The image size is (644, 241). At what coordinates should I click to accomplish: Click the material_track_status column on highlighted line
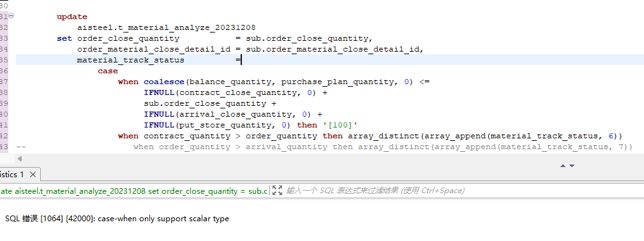click(x=131, y=61)
